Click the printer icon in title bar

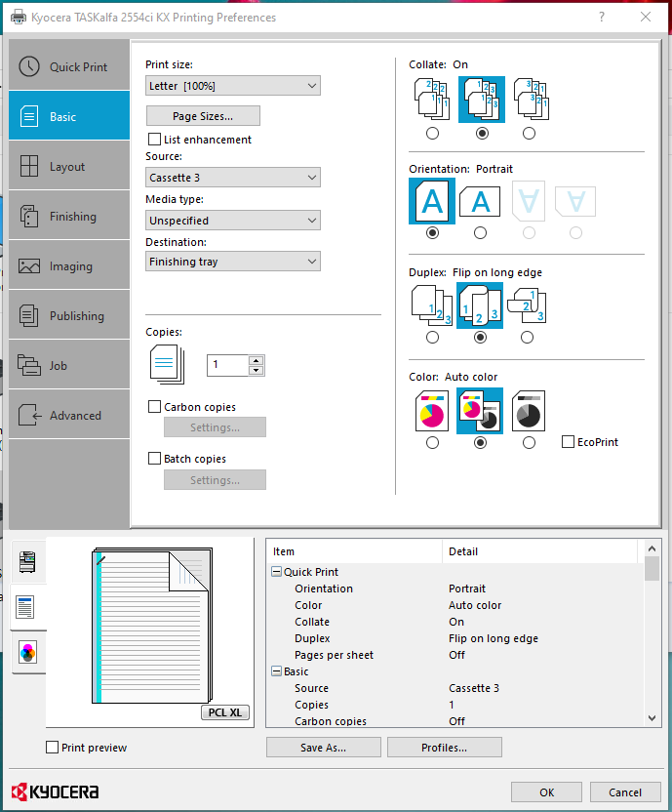19,18
